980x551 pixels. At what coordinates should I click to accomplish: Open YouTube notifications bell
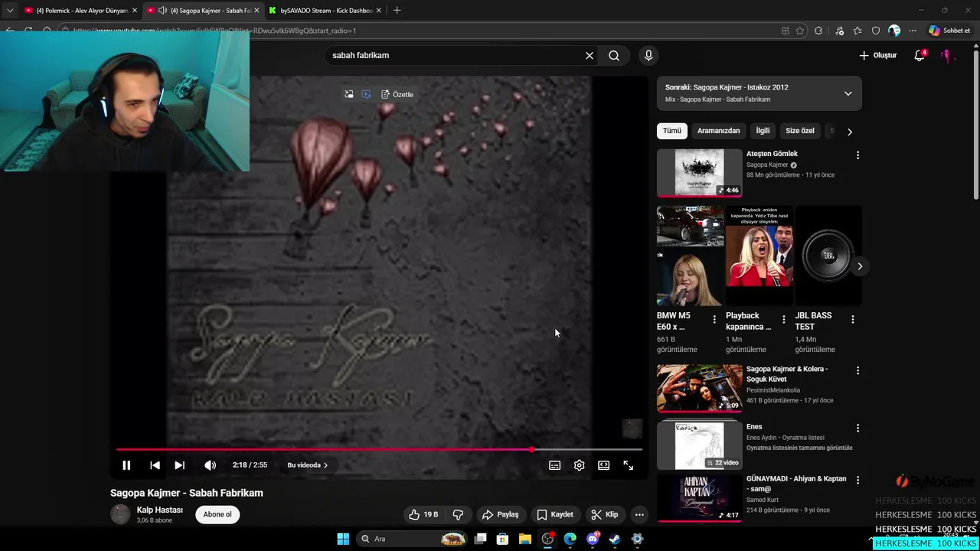(920, 55)
